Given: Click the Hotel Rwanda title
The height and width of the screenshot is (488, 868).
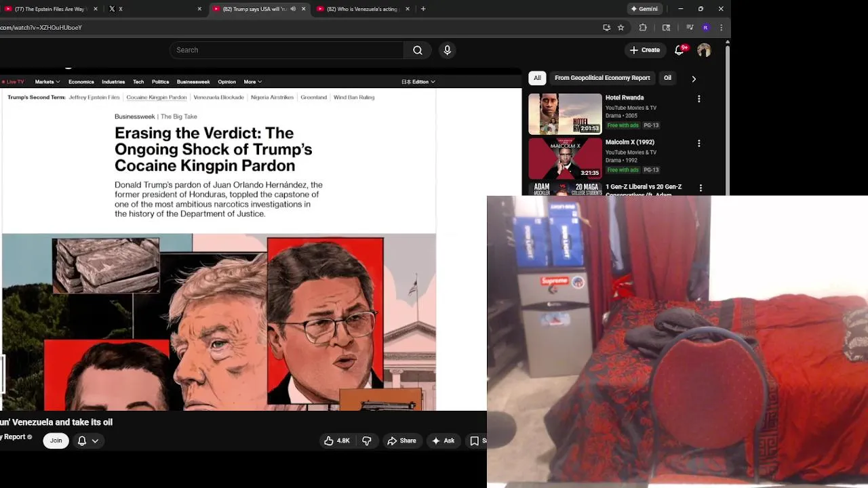Looking at the screenshot, I should coord(625,98).
